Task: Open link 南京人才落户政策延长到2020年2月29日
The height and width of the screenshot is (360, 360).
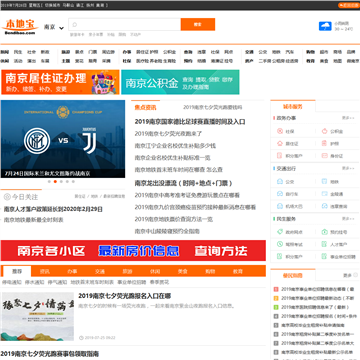Action: [53, 209]
